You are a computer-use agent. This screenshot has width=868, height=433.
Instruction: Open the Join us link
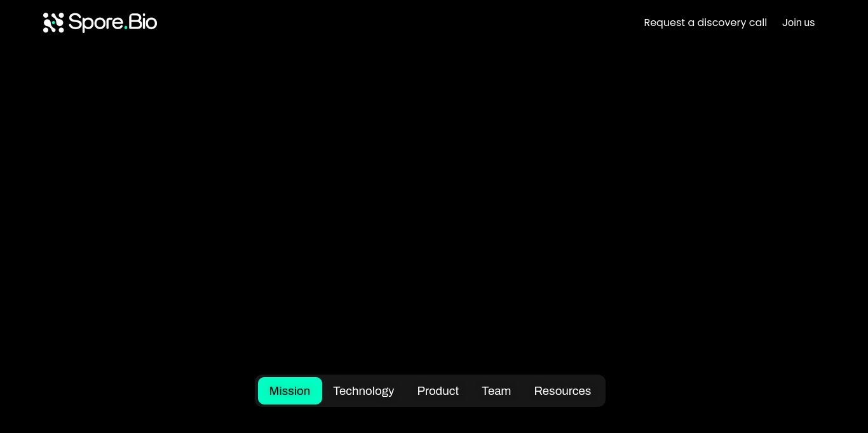point(798,23)
